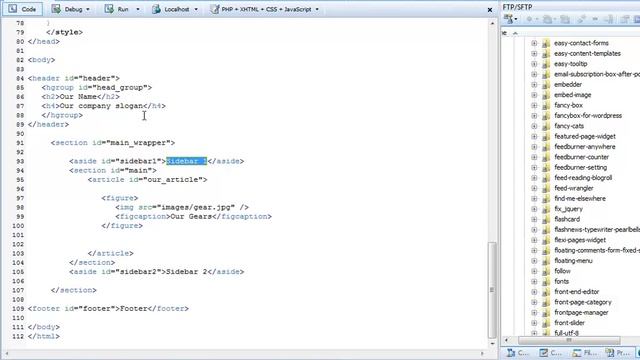This screenshot has width=640, height=360.
Task: Expand the easy-contact-forms folder
Action: click(x=534, y=43)
